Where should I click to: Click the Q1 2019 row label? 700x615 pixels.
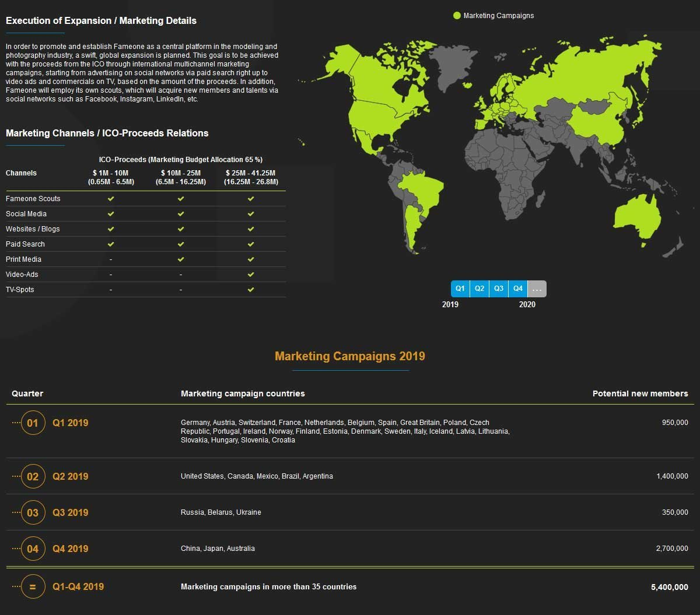(71, 423)
